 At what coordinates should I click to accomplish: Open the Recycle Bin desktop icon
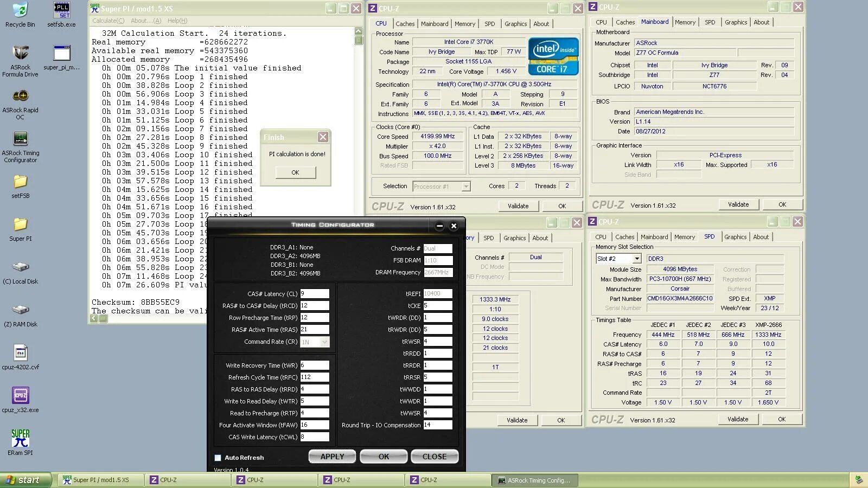pyautogui.click(x=20, y=10)
